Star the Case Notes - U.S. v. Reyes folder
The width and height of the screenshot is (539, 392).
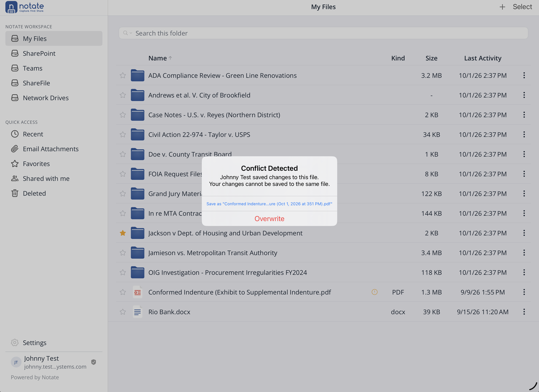pos(123,115)
